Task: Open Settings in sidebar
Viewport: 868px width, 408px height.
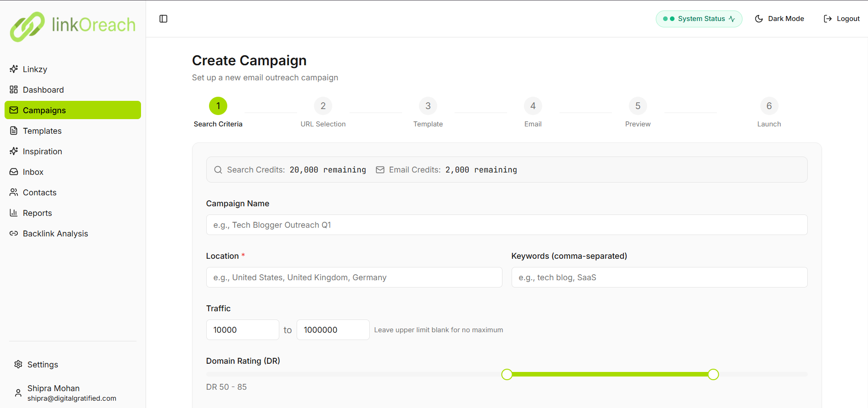Action: click(x=73, y=364)
